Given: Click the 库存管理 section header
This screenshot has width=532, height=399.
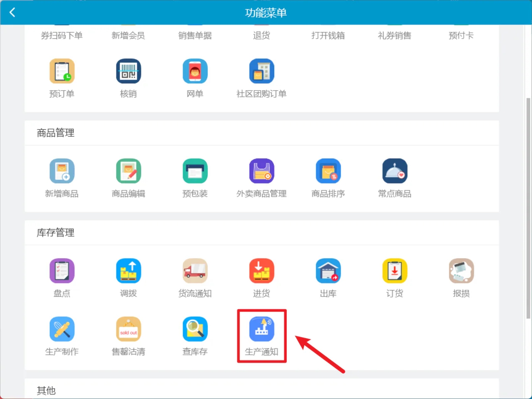Looking at the screenshot, I should [56, 233].
